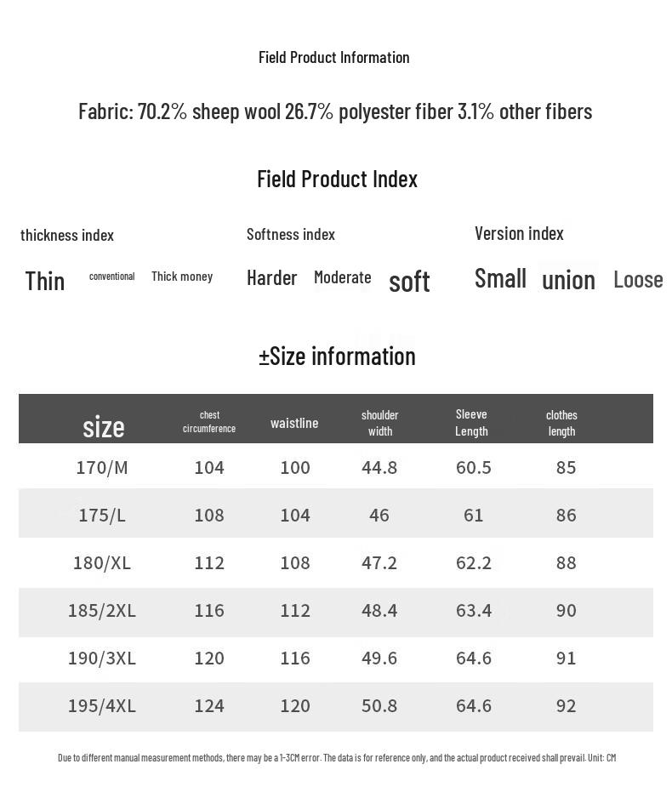Click the 'Moderate' softness label
The image size is (672, 804).
pos(342,277)
